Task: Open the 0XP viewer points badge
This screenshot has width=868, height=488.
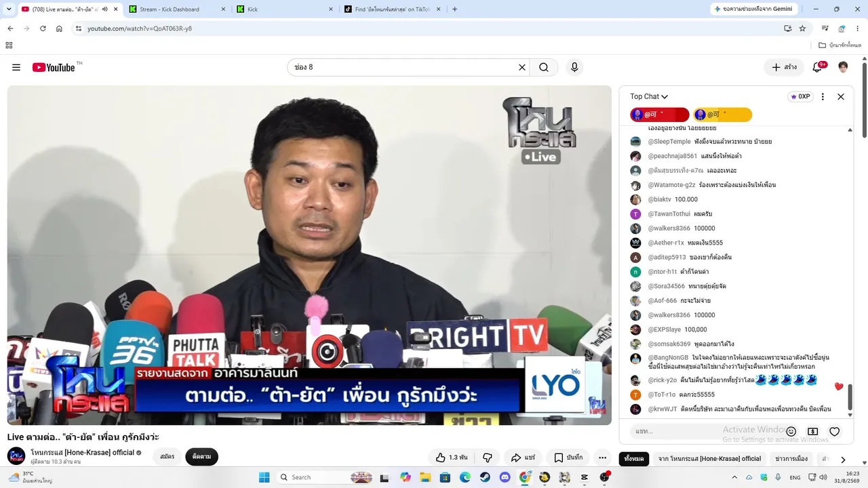Action: click(x=800, y=97)
